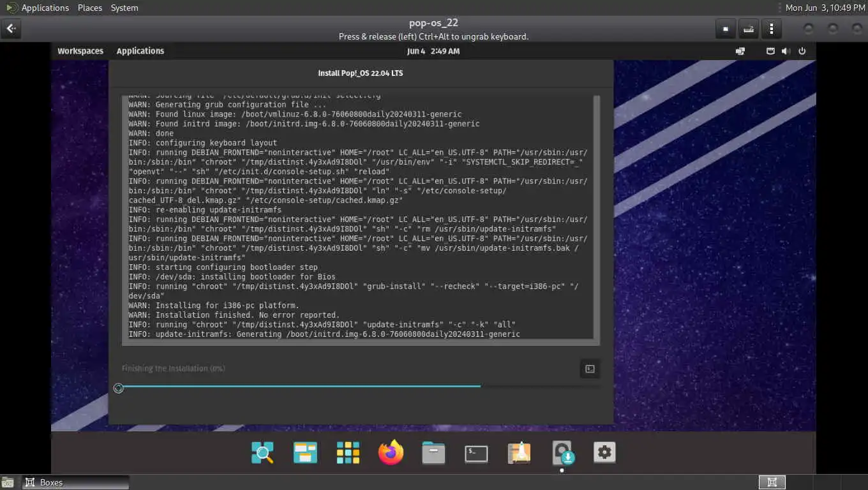Open the host Applications menu
This screenshot has height=490, width=868.
45,8
